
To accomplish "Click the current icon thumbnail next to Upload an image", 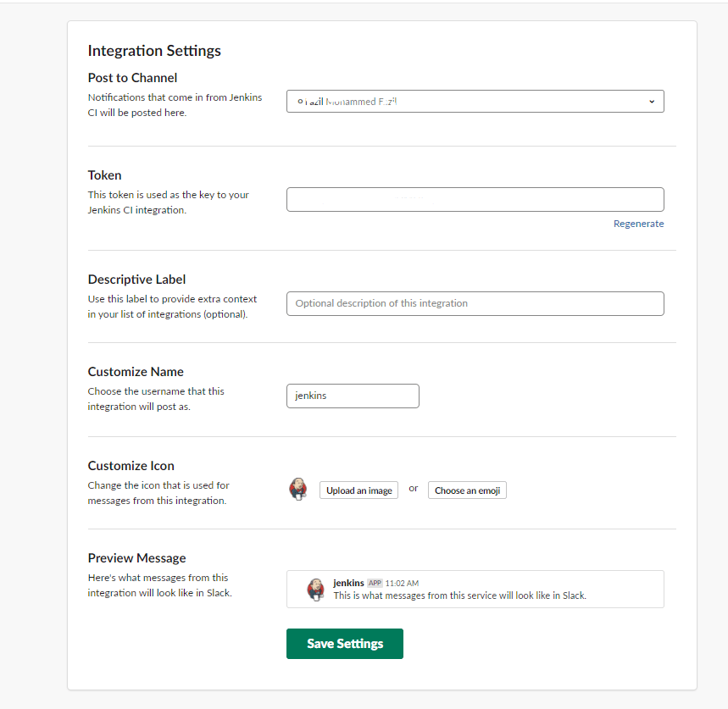I will [298, 489].
